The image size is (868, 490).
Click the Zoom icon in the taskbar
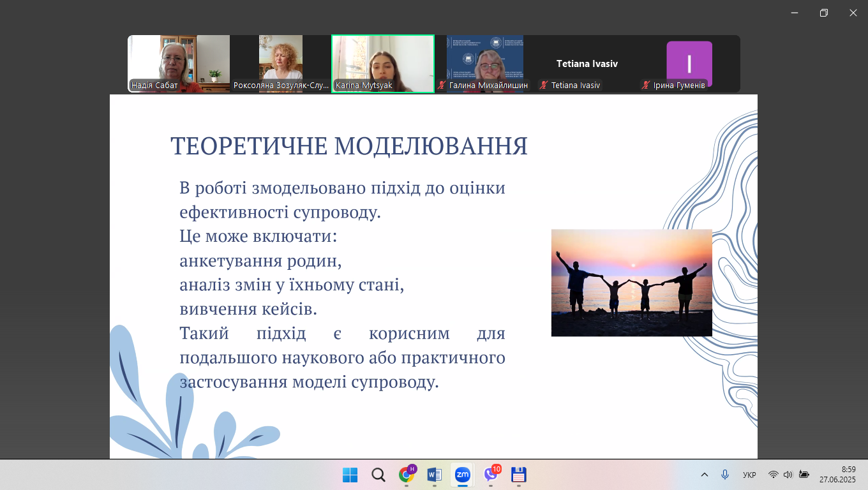tap(462, 475)
